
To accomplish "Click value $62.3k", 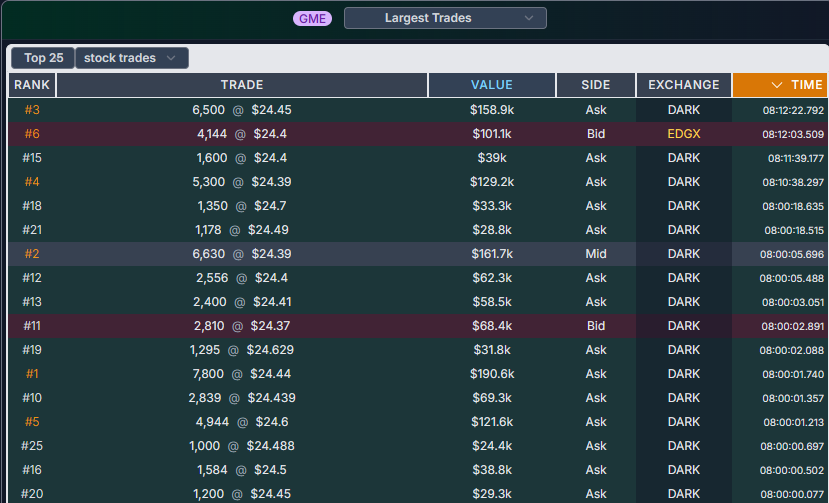I will tap(492, 278).
